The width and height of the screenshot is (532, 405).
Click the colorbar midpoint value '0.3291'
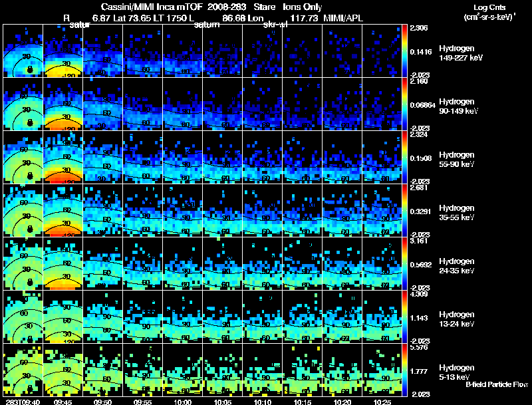point(421,211)
